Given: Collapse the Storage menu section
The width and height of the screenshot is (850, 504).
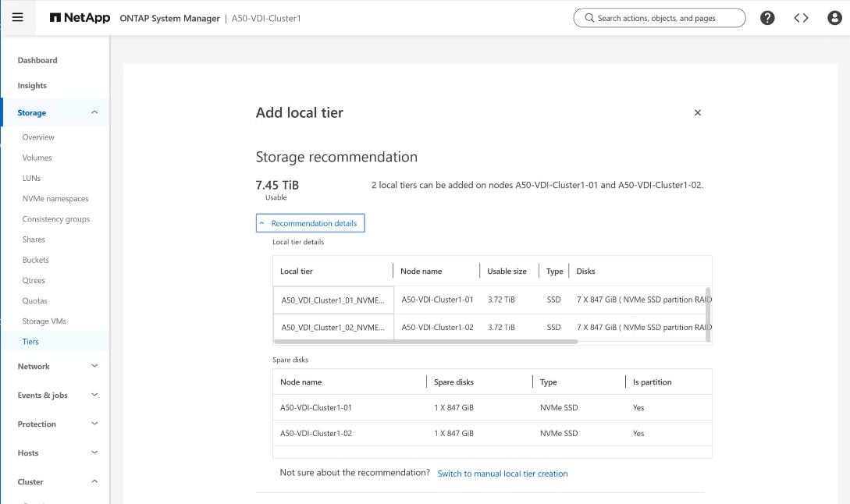Looking at the screenshot, I should pos(94,112).
